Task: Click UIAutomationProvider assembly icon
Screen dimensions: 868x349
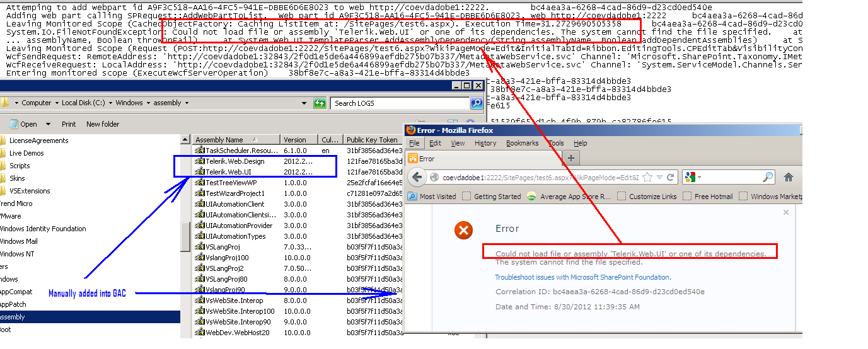Action: [200, 226]
